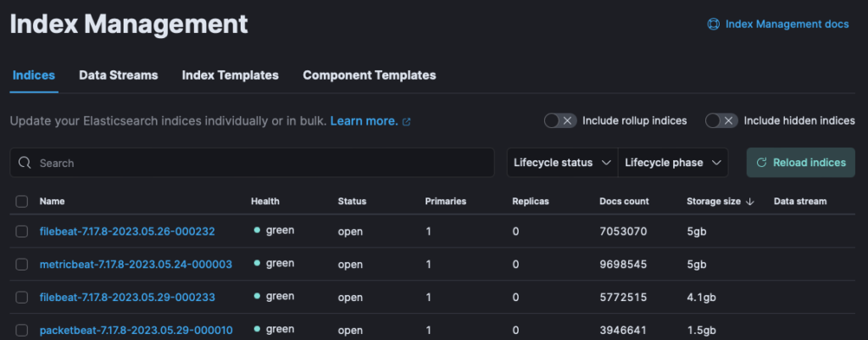Check the select-all checkbox in table header
868x340 pixels.
click(22, 202)
